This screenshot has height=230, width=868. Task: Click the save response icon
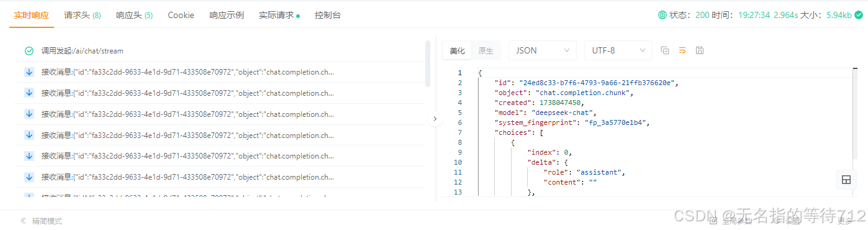coord(699,50)
